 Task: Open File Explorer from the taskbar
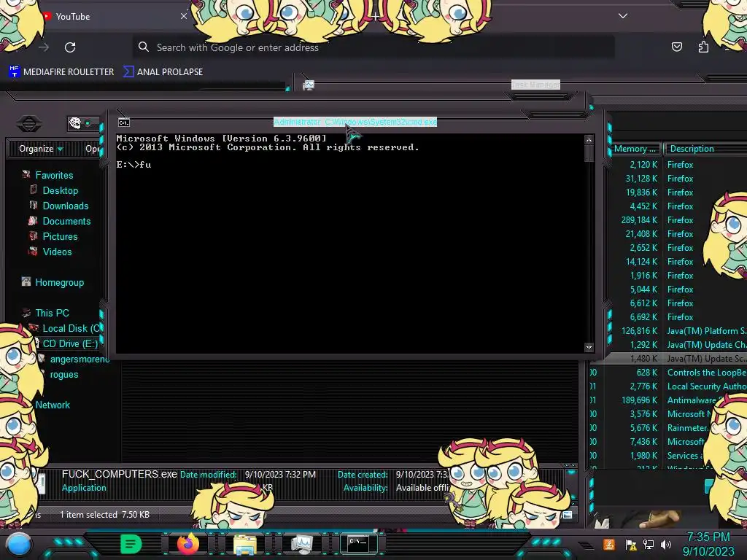point(245,544)
